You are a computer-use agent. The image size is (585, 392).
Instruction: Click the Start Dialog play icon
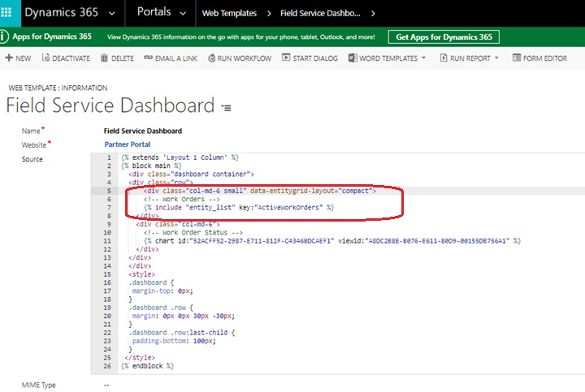(286, 58)
